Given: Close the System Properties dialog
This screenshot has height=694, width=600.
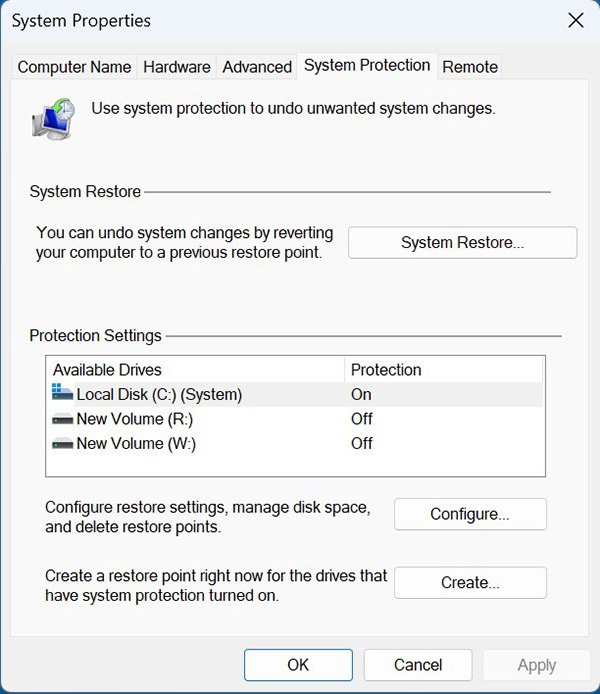Looking at the screenshot, I should click(x=575, y=20).
